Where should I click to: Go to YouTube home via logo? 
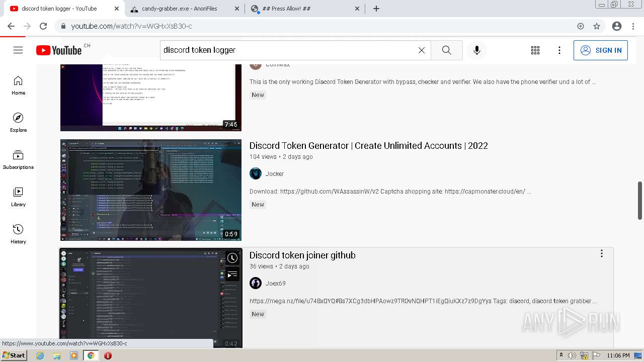(x=59, y=50)
